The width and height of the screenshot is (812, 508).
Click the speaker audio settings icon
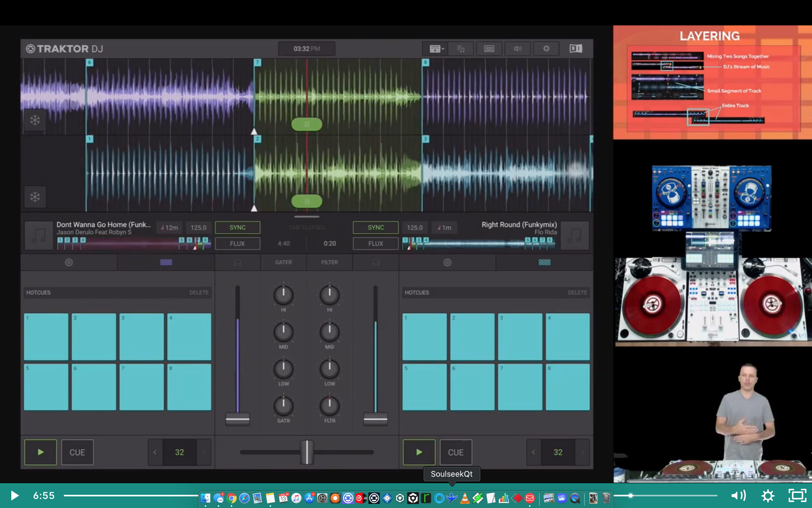coord(517,49)
